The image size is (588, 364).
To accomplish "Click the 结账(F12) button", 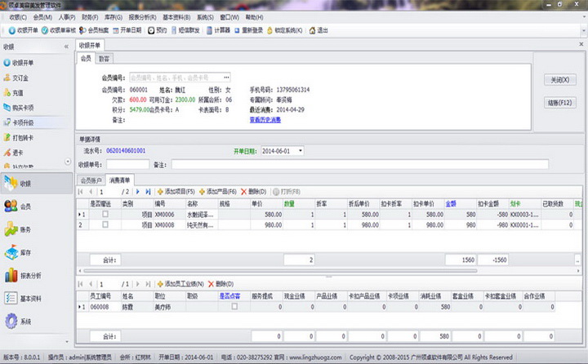I will (x=559, y=102).
